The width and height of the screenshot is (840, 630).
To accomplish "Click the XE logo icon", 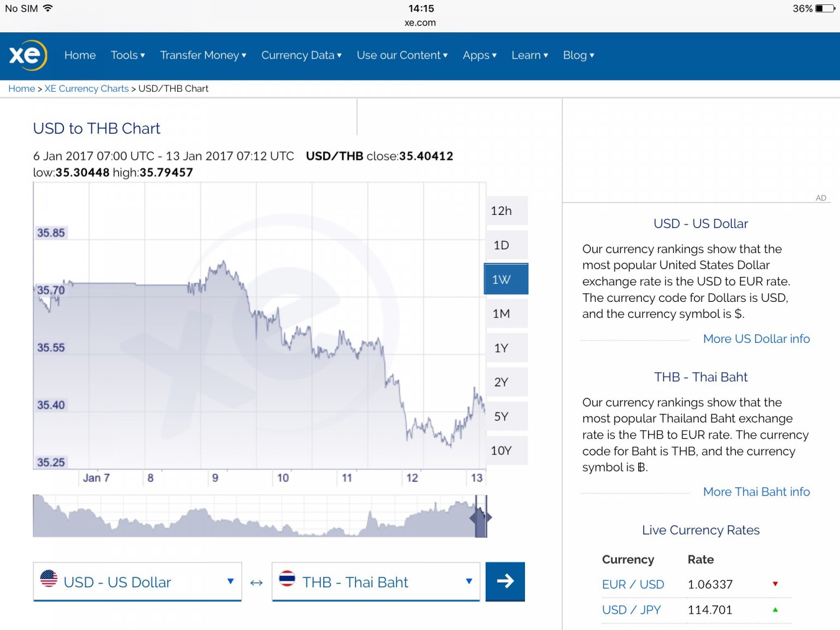I will (28, 55).
